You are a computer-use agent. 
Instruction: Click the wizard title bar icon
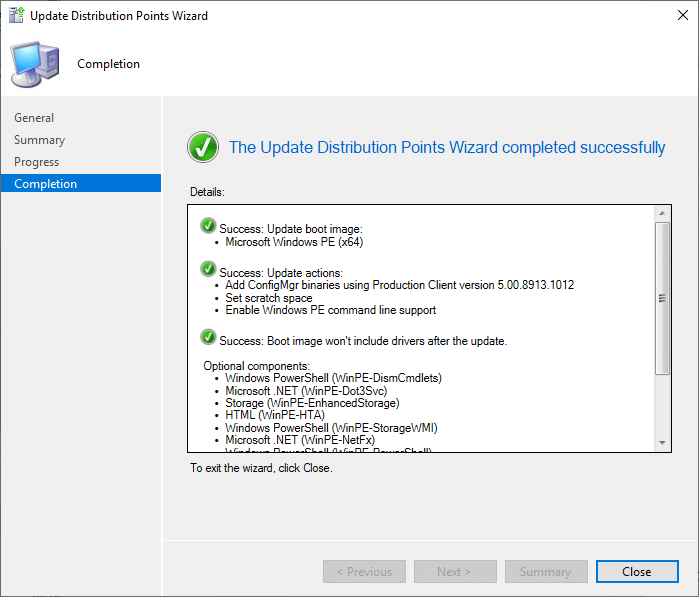[16, 15]
